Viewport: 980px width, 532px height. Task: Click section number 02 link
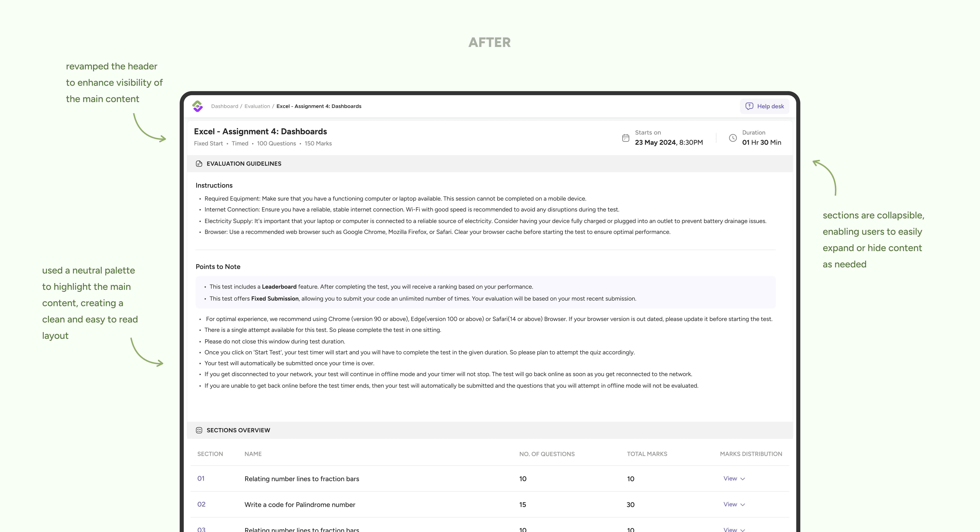(x=201, y=504)
